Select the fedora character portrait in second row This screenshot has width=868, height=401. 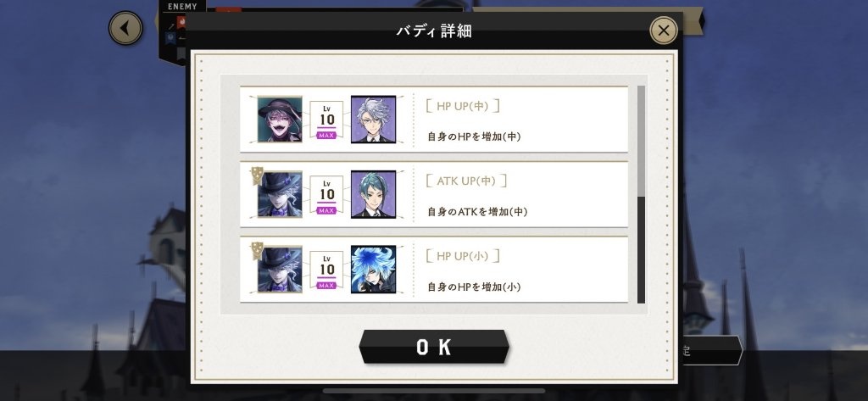tap(280, 194)
